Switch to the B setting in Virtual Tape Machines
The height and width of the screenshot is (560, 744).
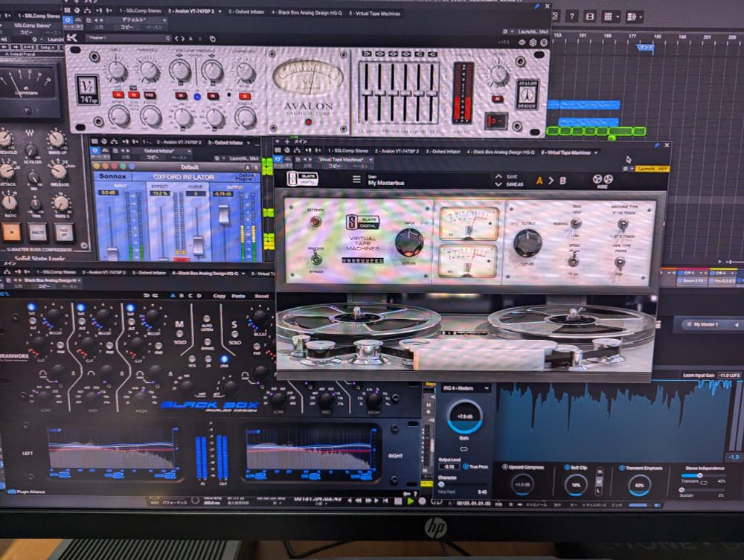click(x=562, y=181)
